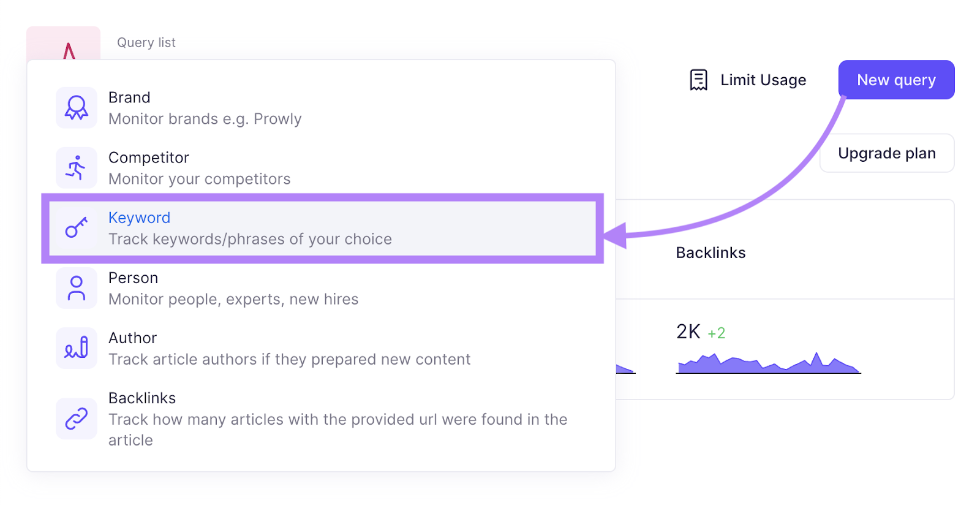The image size is (980, 505).
Task: Click the Backlinks chain-link icon
Action: (76, 418)
